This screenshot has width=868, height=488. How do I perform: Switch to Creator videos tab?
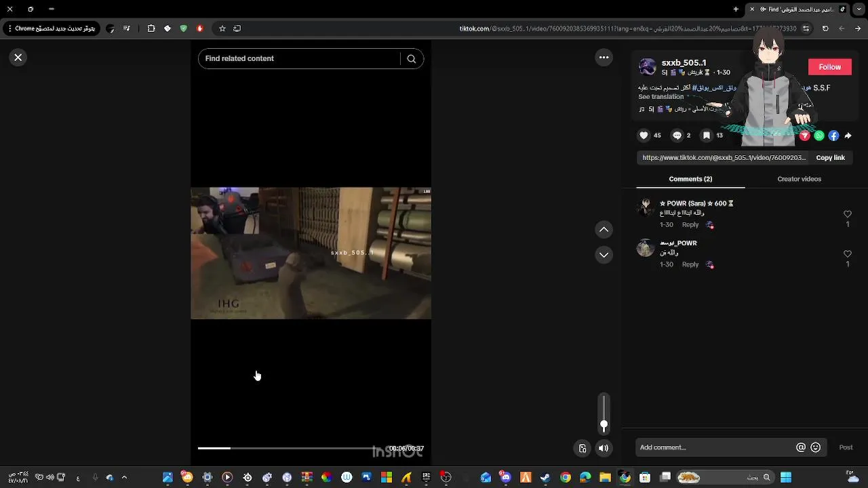coord(799,179)
